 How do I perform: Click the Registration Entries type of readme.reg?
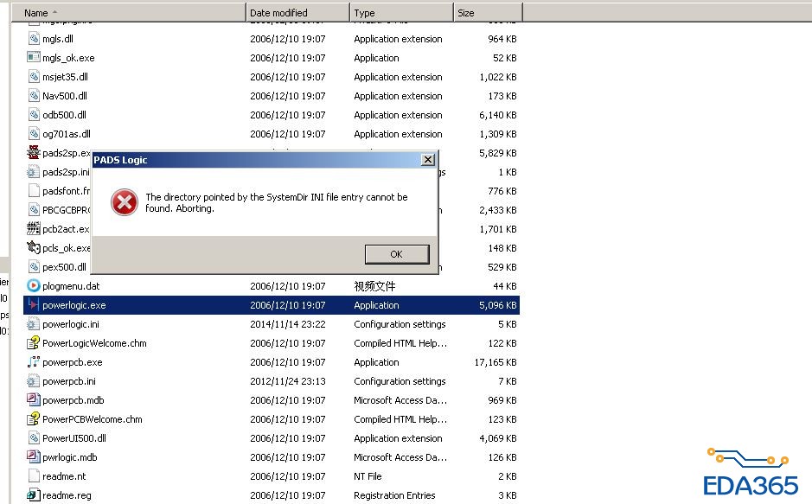tap(394, 495)
